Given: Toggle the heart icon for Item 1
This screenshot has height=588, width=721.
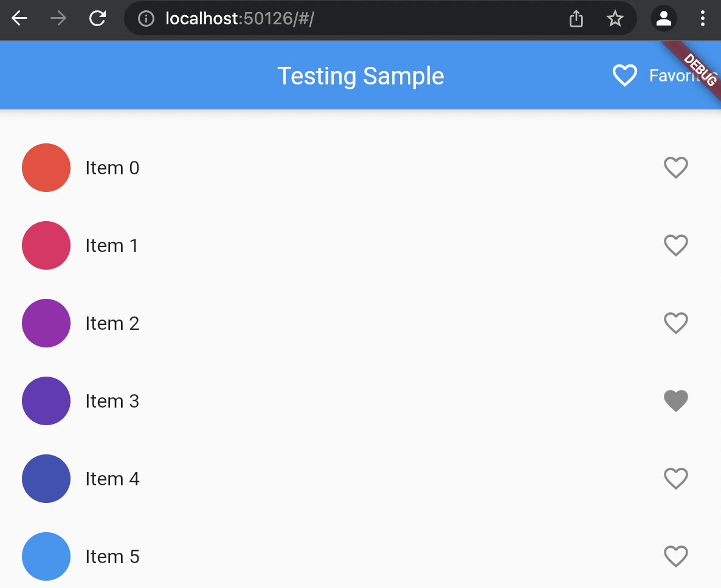Looking at the screenshot, I should click(x=675, y=245).
